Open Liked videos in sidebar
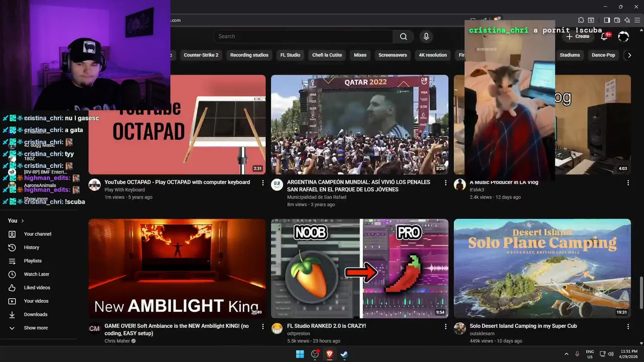644x362 pixels. [37, 288]
